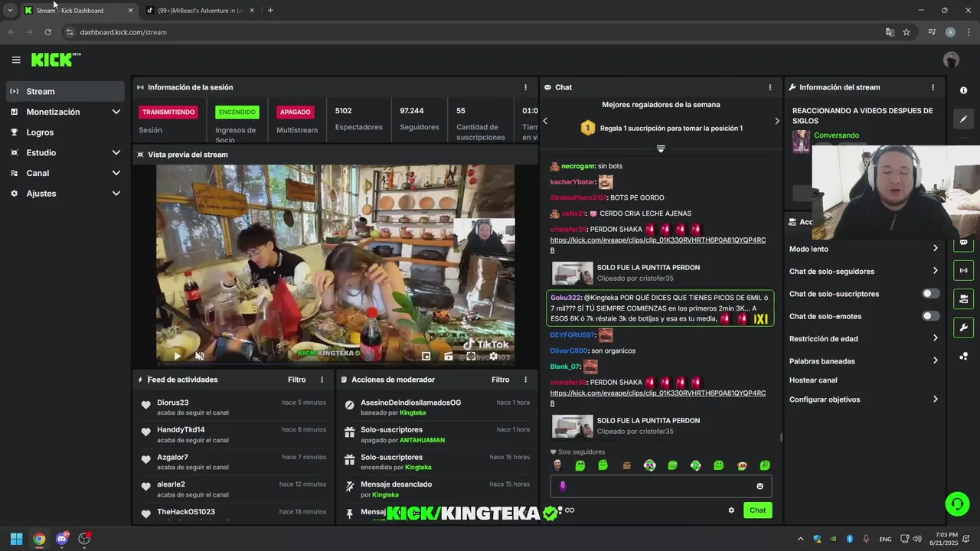Click the pencil edit stream info icon
Screen dimensions: 980x551
pyautogui.click(x=963, y=119)
